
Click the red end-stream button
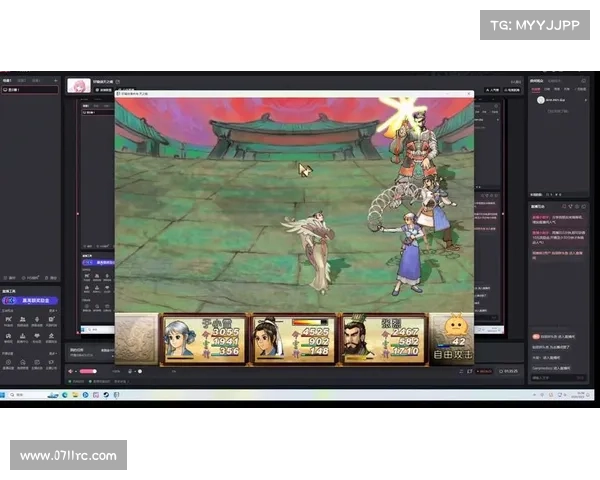pyautogui.click(x=484, y=371)
